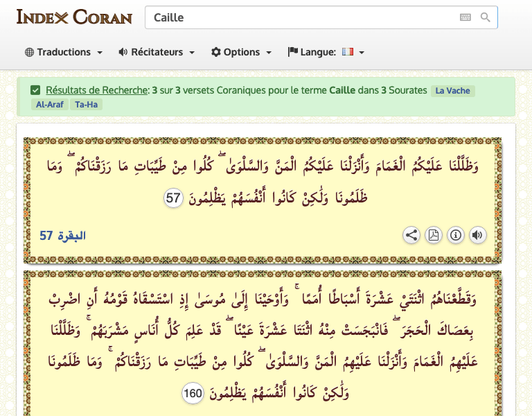This screenshot has height=416, width=532.
Task: Click the Résultats de Recherche link
Action: point(96,90)
